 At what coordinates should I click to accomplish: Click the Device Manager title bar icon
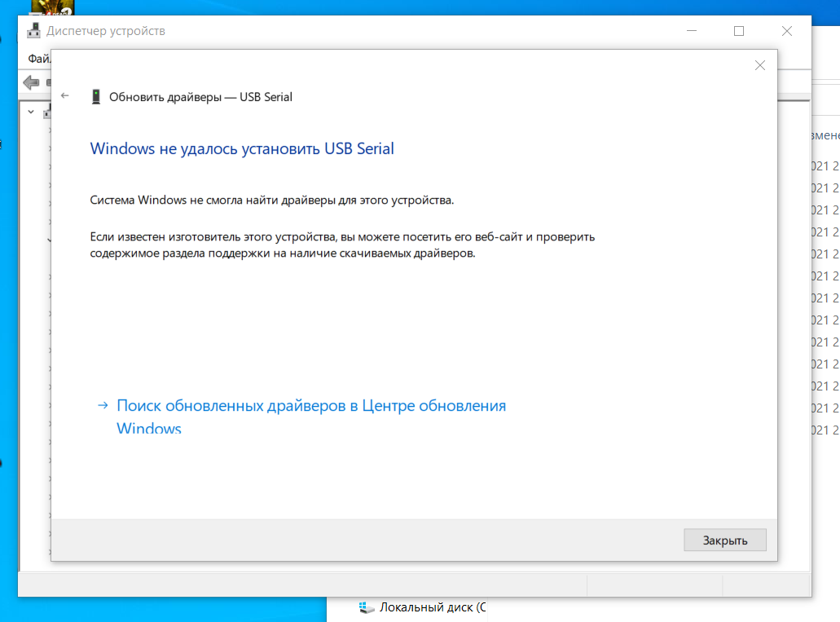(x=33, y=30)
